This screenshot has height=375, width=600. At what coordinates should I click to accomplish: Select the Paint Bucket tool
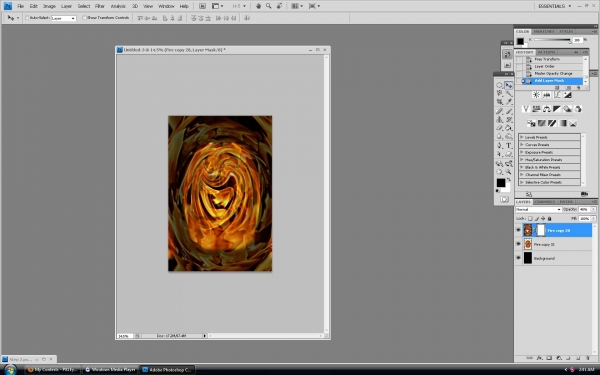coord(509,128)
